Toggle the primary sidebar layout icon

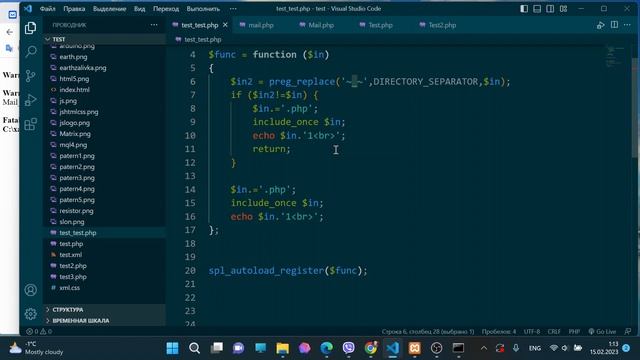click(x=524, y=9)
